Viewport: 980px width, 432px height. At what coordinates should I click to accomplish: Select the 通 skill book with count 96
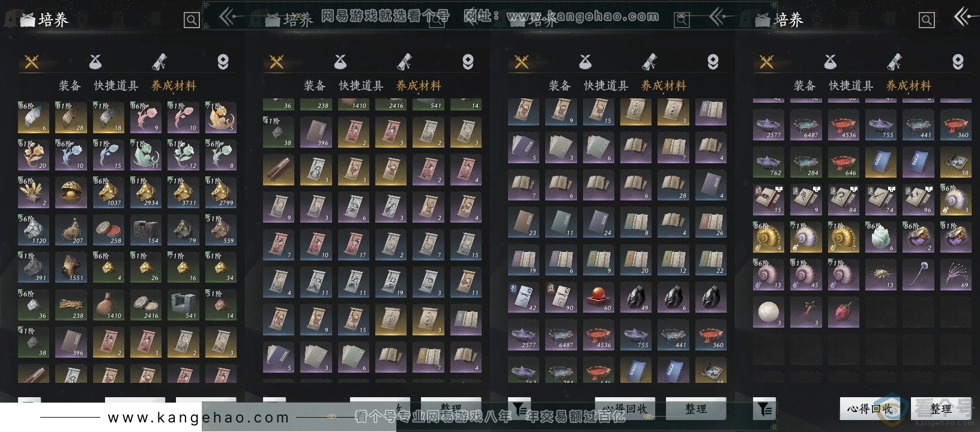919,200
